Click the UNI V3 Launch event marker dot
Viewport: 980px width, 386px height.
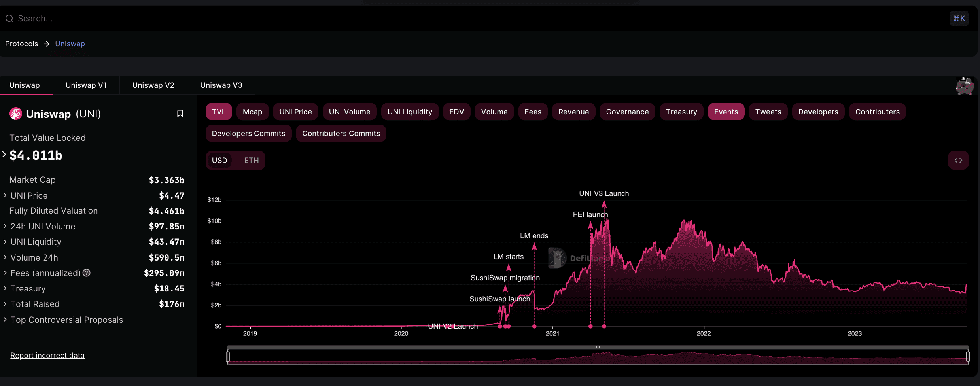click(x=604, y=326)
